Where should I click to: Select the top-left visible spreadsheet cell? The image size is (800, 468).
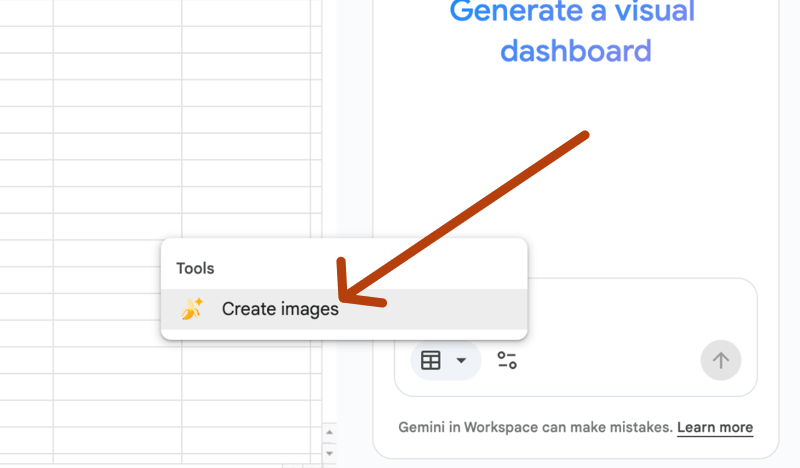click(25, 10)
